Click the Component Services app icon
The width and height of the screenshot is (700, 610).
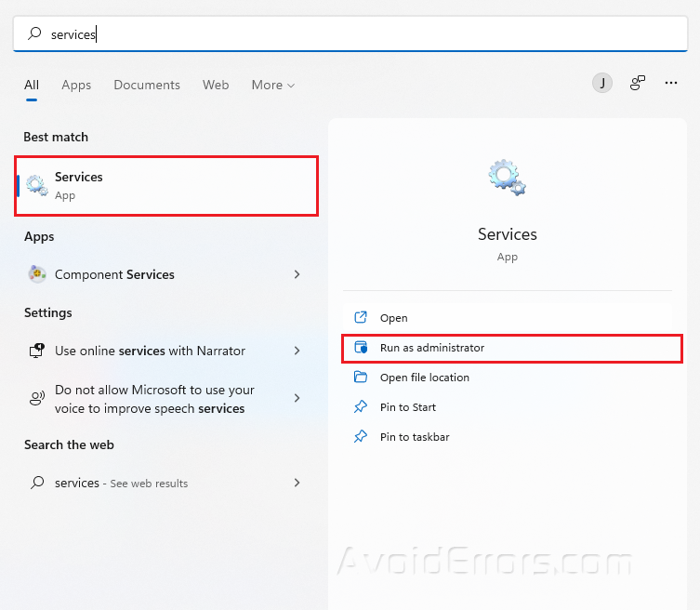click(37, 274)
